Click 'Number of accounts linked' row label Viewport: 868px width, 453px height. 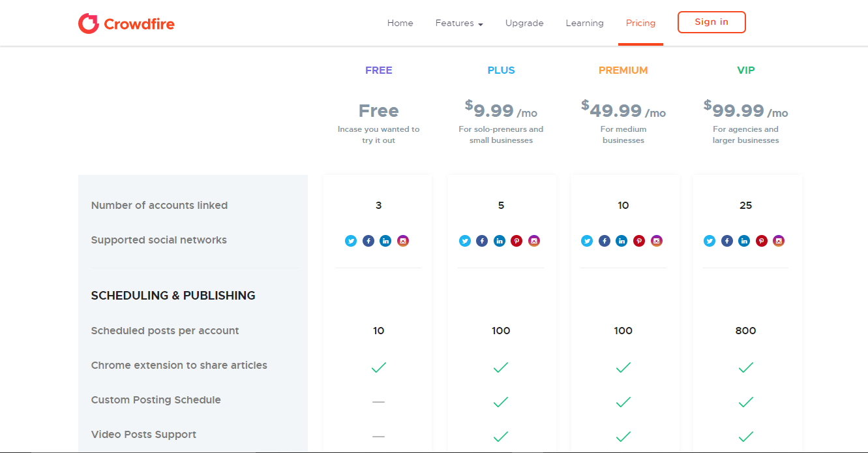[x=159, y=205]
